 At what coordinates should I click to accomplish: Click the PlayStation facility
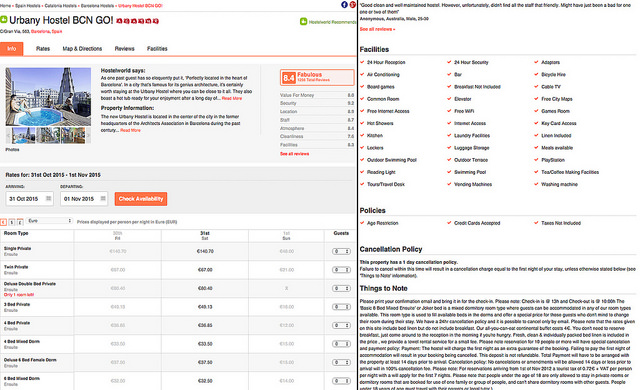click(553, 160)
